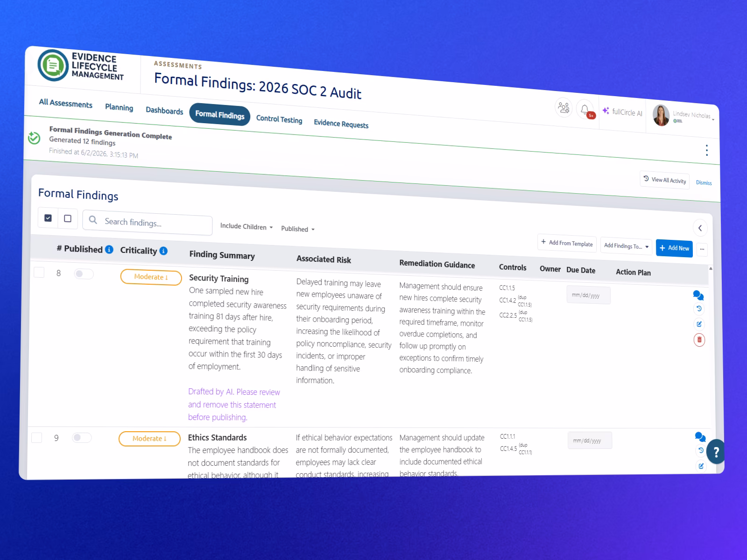Go to All Assessments tab
Screen dimensions: 747x560
click(x=66, y=103)
